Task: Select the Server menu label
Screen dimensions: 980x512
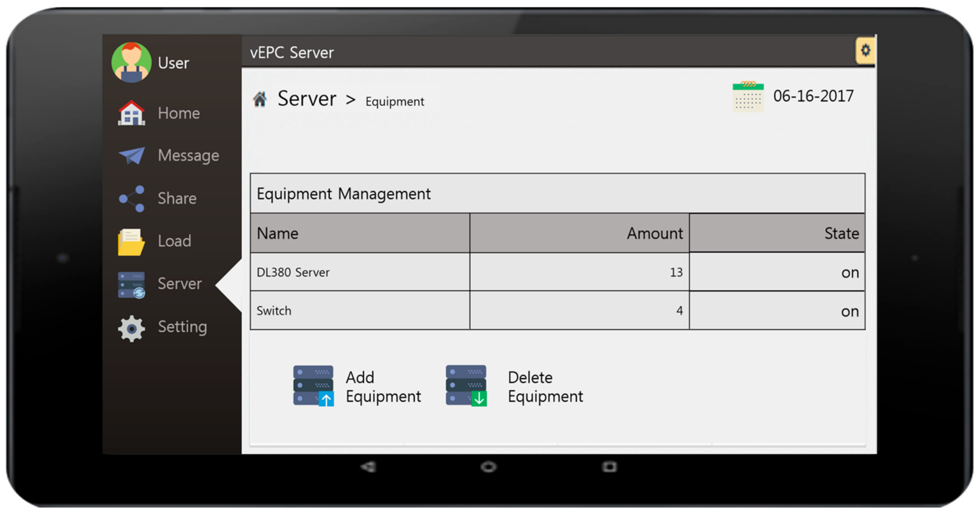Action: (x=180, y=284)
